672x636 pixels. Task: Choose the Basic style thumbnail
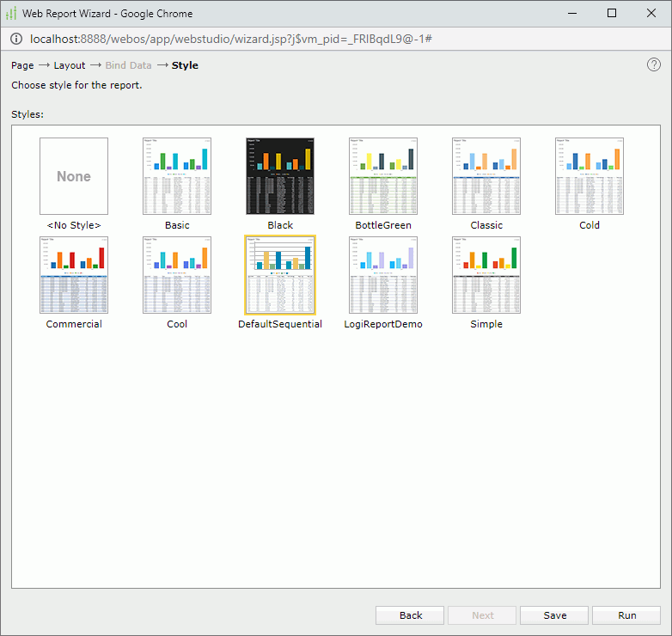177,176
